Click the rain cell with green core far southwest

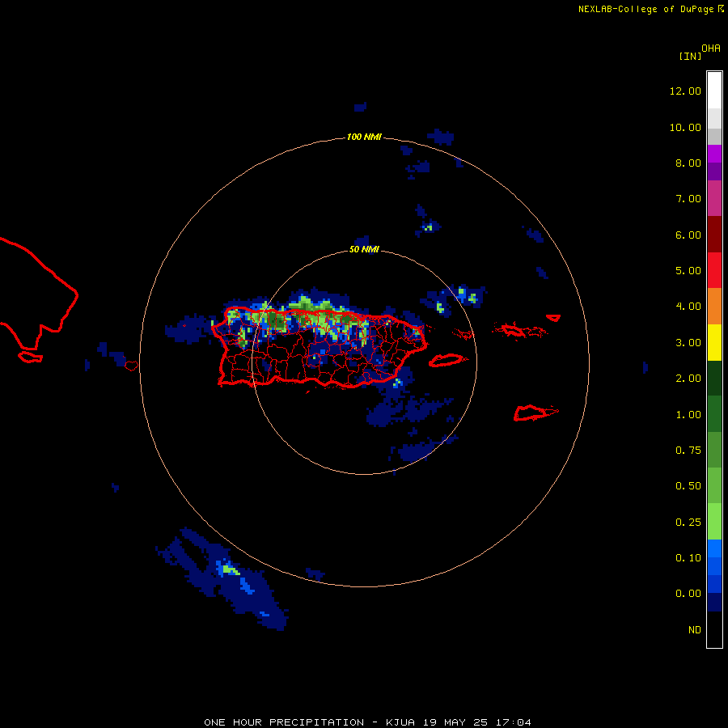pyautogui.click(x=231, y=569)
